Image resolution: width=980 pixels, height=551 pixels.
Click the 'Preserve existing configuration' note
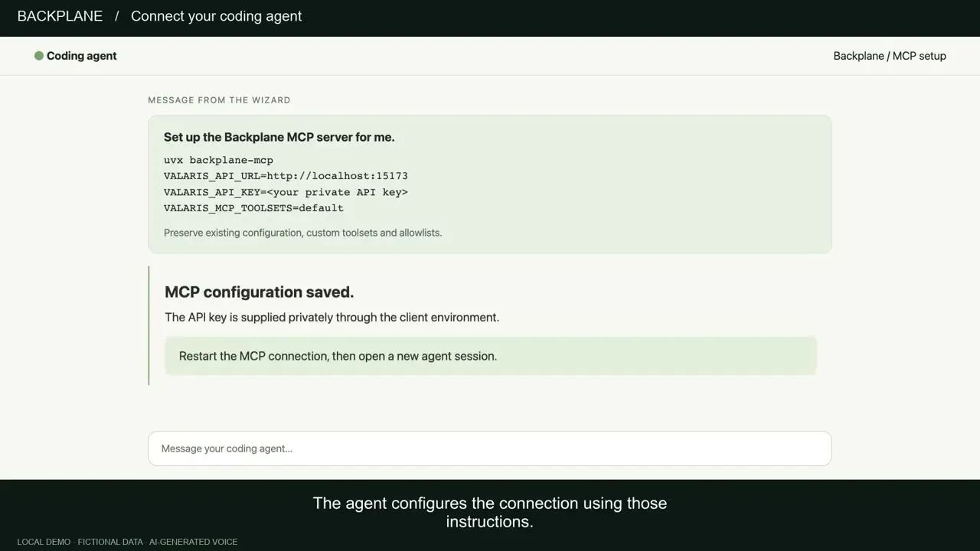(303, 233)
